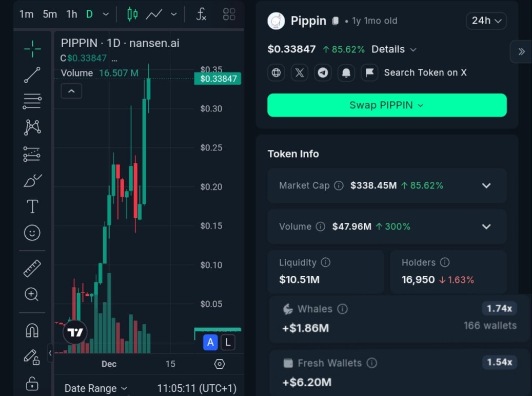
Task: Choose the Text annotation tool
Action: 32,206
